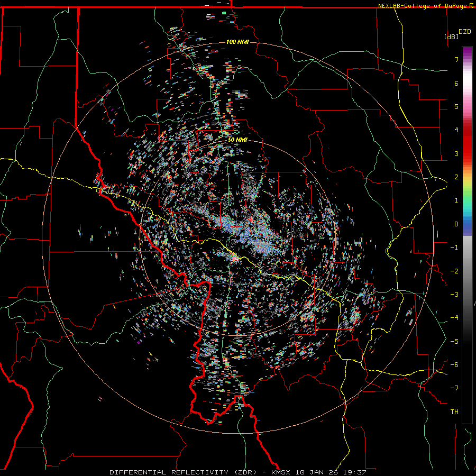Click the -5 value on the scale

click(x=454, y=342)
